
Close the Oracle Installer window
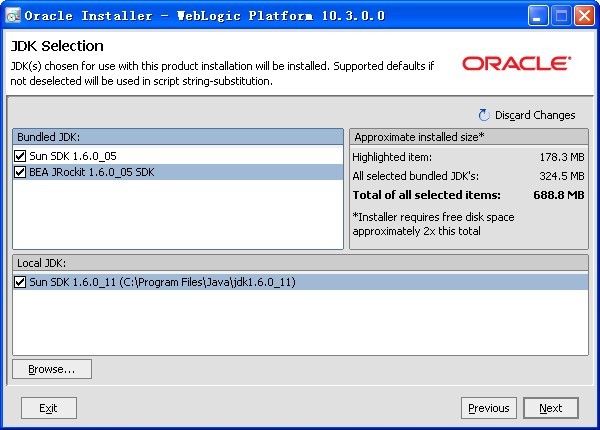point(584,16)
